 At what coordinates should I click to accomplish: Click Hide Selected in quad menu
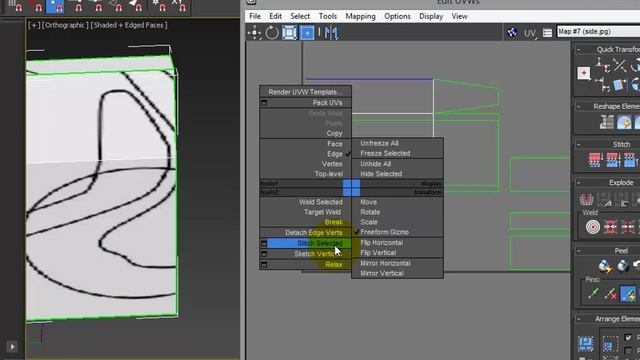click(381, 174)
